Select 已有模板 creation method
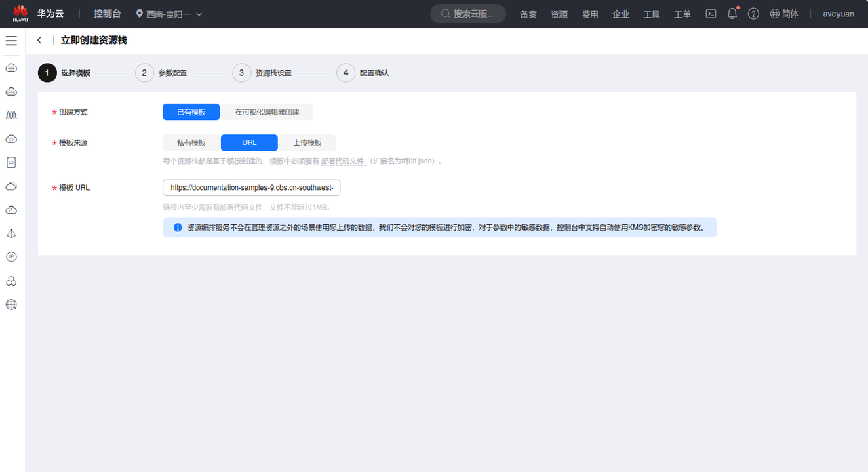Image resolution: width=868 pixels, height=472 pixels. (191, 112)
